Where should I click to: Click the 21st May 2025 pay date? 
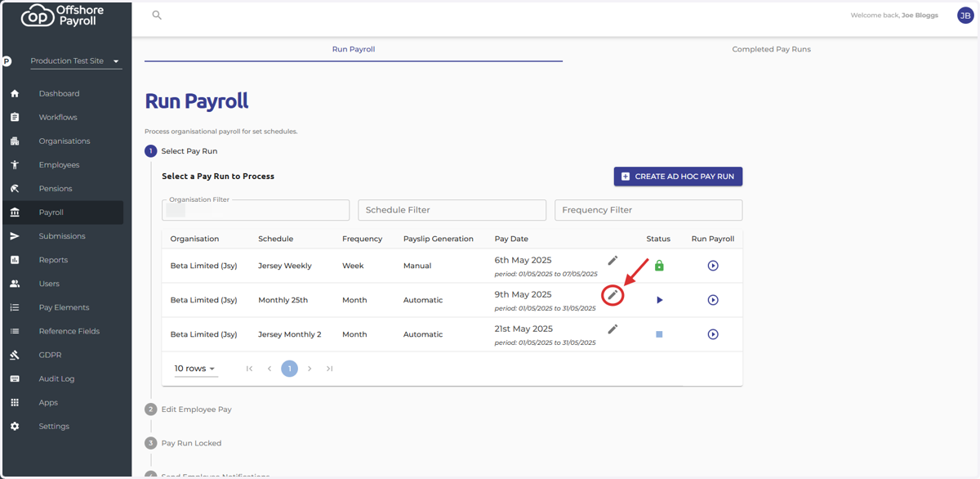click(523, 329)
